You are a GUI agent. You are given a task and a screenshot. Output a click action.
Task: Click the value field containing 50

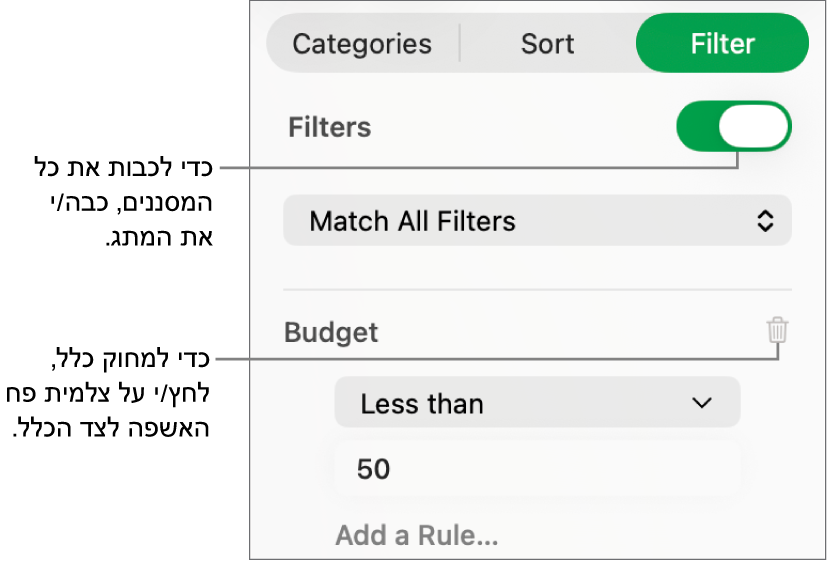point(537,468)
